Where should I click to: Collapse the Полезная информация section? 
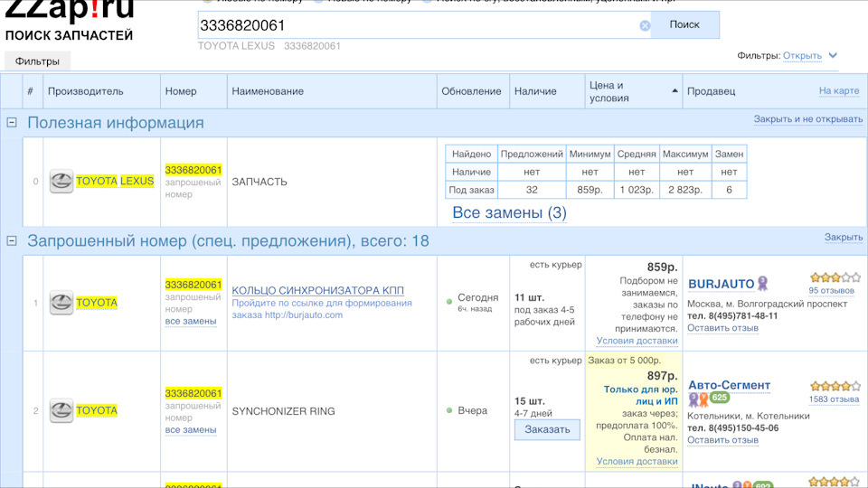pos(12,123)
